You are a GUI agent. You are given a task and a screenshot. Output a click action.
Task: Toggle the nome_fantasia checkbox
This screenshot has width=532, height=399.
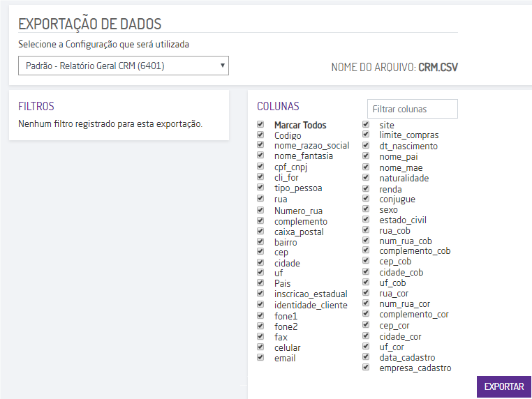pos(260,156)
